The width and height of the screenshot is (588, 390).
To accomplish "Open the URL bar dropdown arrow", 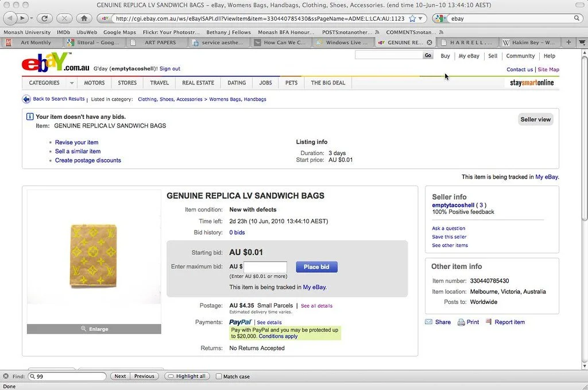I will (420, 18).
